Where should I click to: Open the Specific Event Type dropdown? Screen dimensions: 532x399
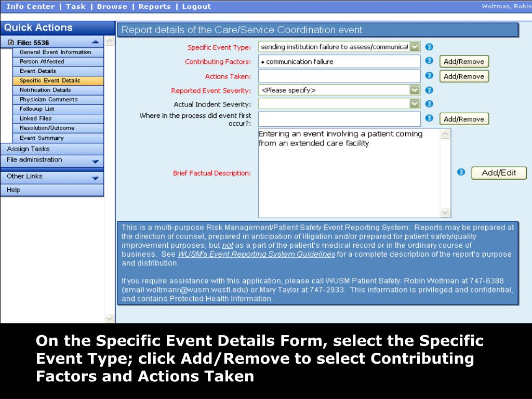pyautogui.click(x=415, y=47)
